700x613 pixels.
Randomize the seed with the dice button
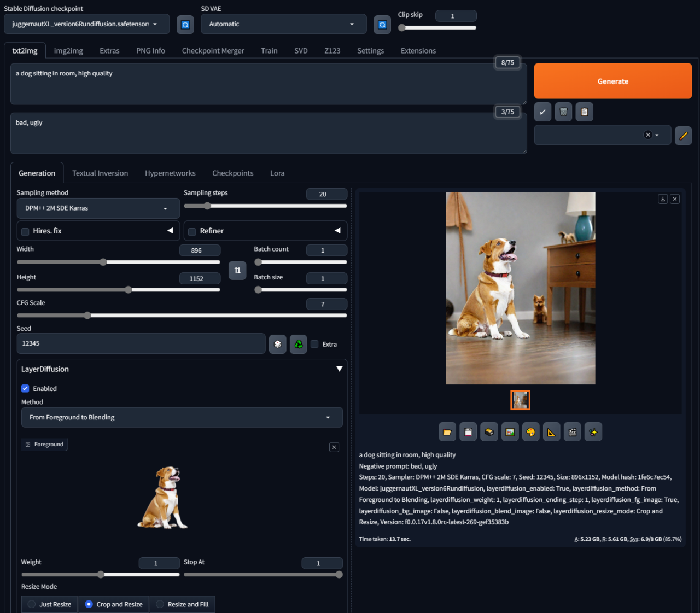(278, 344)
